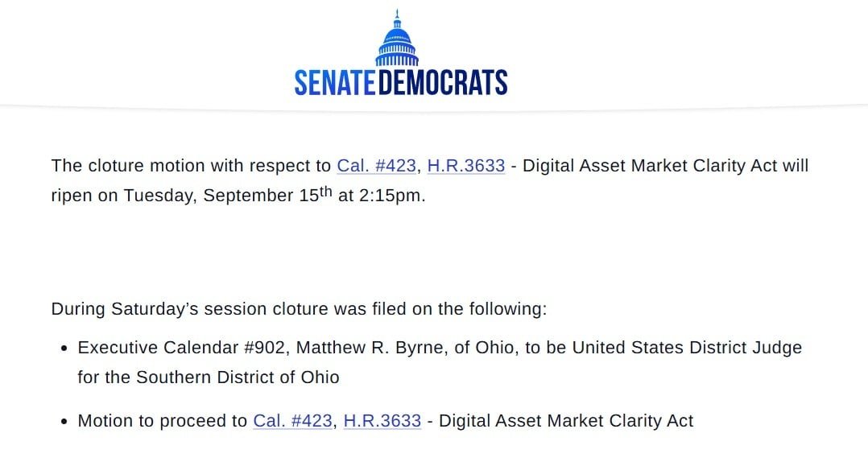Open Cal. #423 link in Motion to proceed bullet
The image size is (868, 466).
292,421
